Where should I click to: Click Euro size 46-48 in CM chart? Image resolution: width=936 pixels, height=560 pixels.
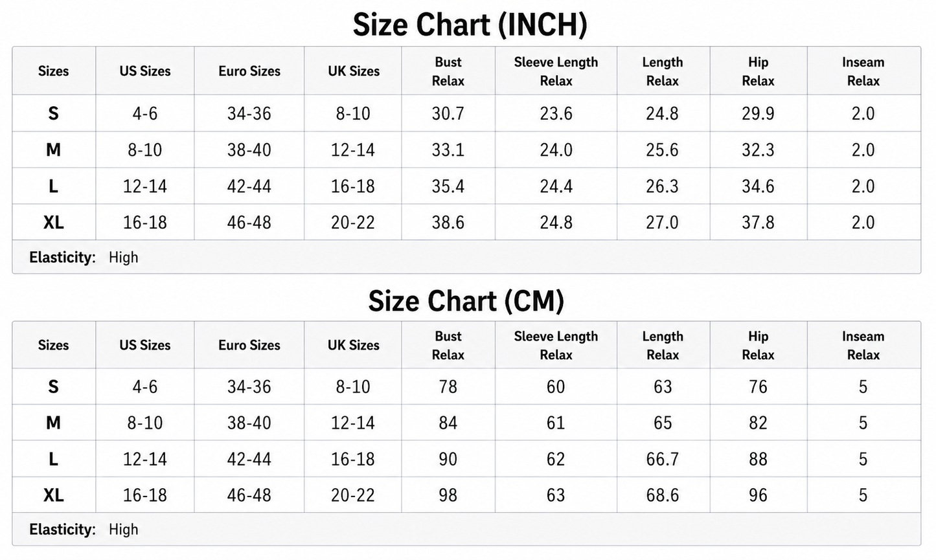(x=249, y=495)
